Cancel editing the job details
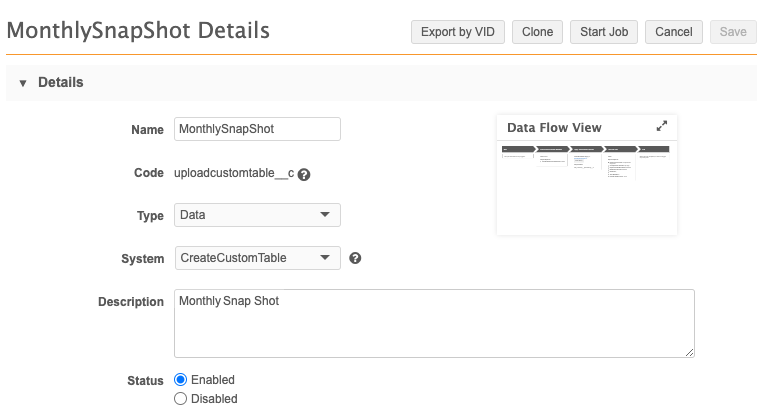This screenshot has width=763, height=417. [x=673, y=32]
